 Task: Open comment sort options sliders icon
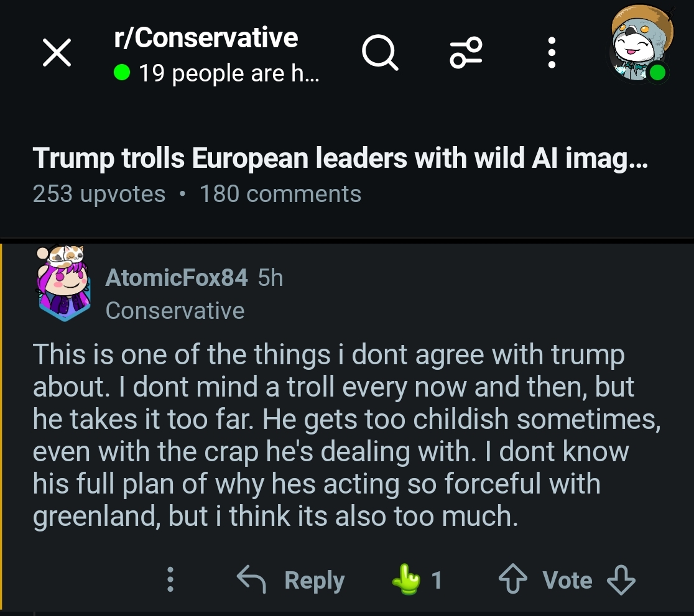(x=466, y=52)
